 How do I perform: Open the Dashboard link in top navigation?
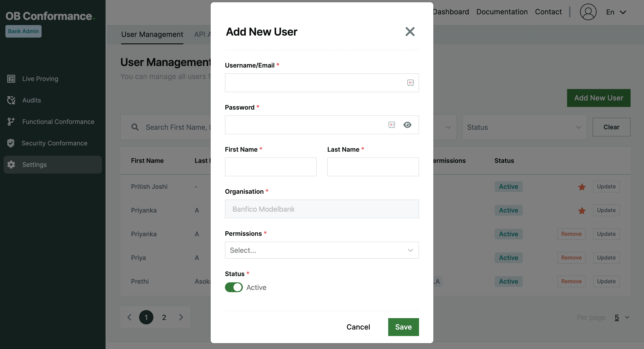451,12
